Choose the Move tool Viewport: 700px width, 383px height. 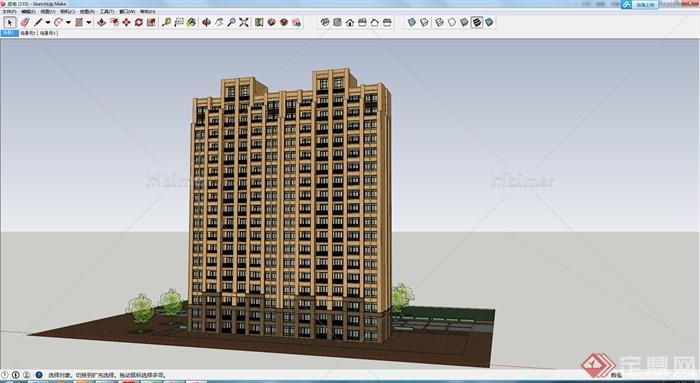click(126, 22)
